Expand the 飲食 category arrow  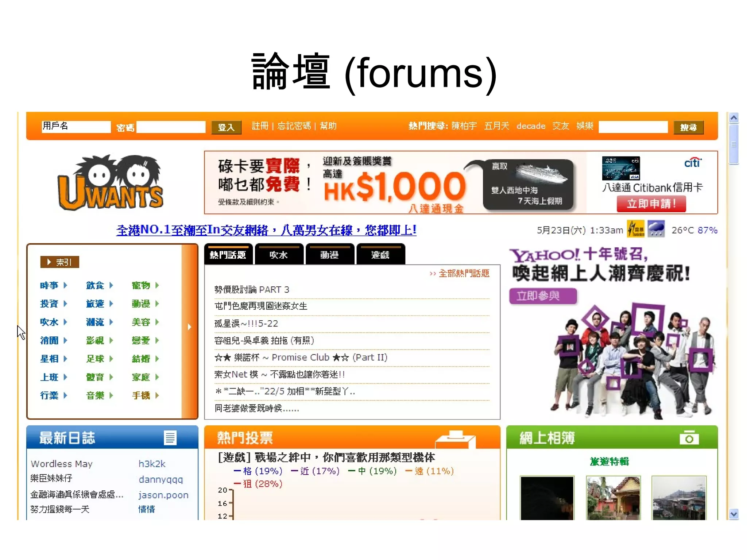click(111, 285)
